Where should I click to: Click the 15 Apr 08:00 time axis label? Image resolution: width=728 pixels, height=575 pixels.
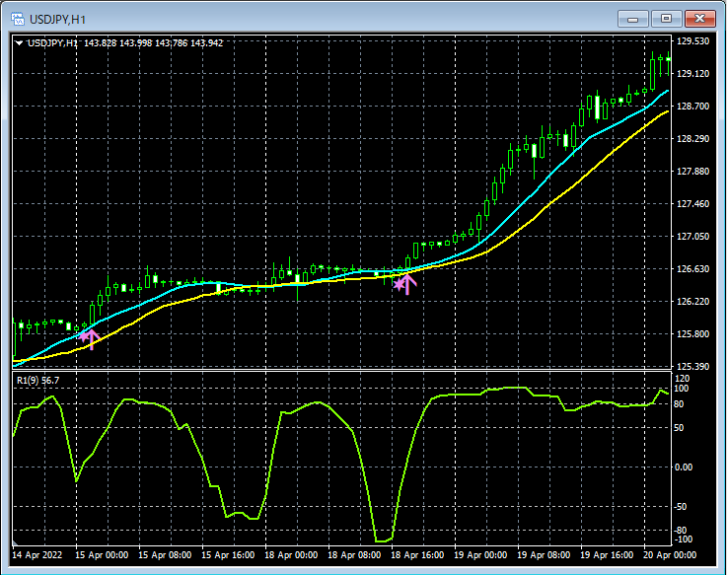point(165,555)
